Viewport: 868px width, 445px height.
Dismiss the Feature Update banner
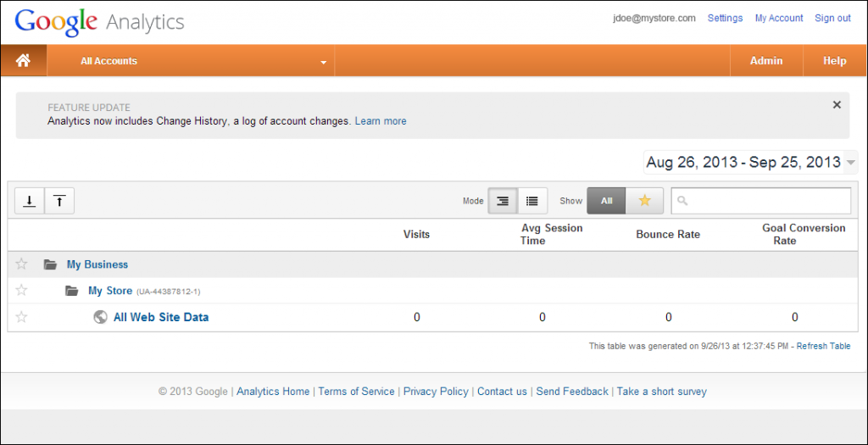(837, 104)
